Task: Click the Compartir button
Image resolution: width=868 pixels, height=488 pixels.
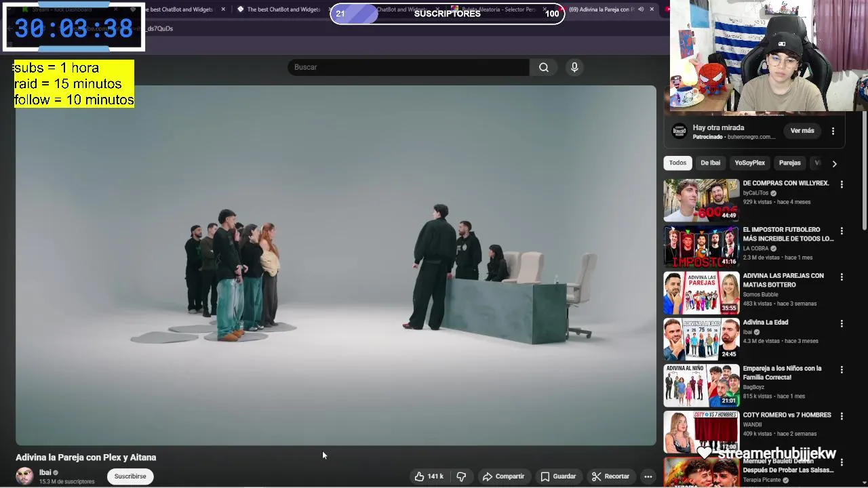Action: pyautogui.click(x=503, y=476)
